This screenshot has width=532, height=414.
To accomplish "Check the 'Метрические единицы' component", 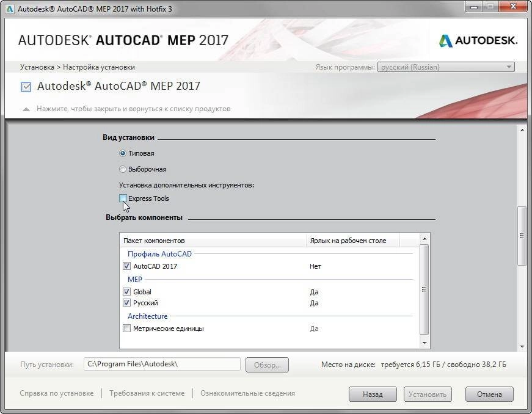I will point(126,329).
